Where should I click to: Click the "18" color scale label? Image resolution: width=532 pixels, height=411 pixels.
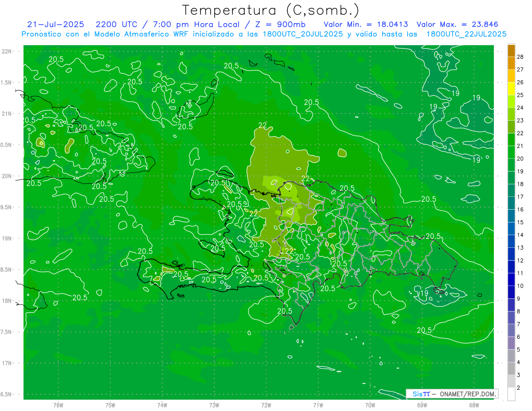[520, 184]
